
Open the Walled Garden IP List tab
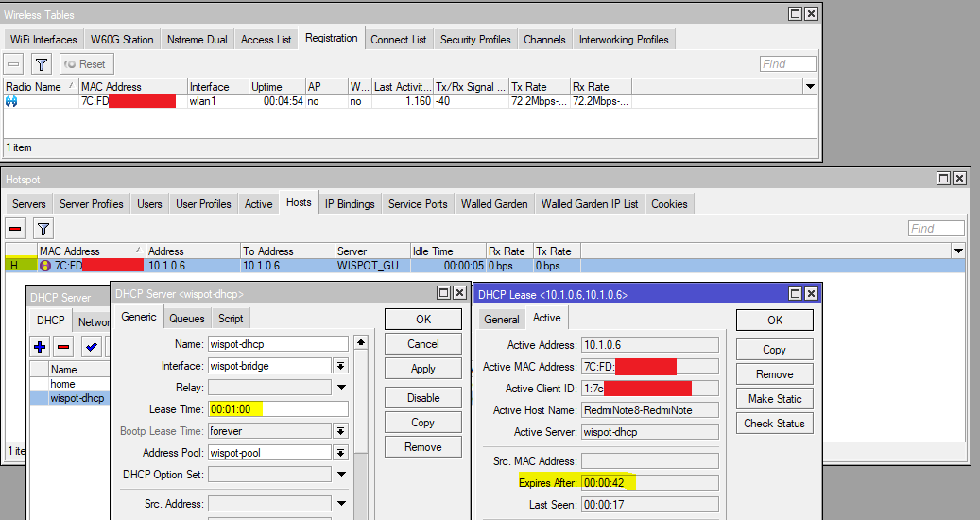click(590, 204)
